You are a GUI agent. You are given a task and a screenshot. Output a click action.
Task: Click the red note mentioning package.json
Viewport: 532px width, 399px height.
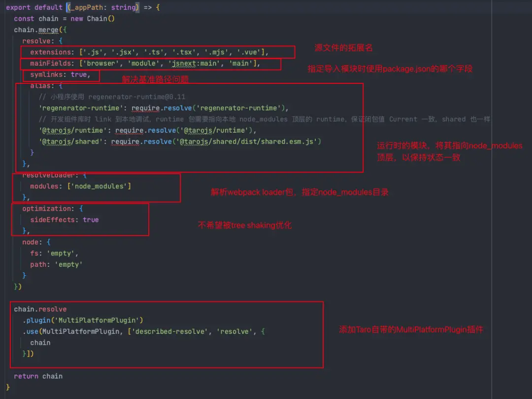click(x=390, y=69)
